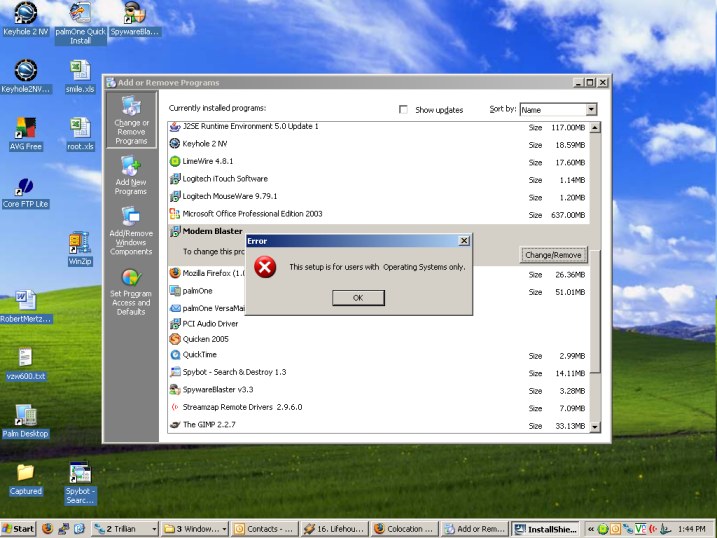Launch AVG Free desktop icon

tap(26, 134)
